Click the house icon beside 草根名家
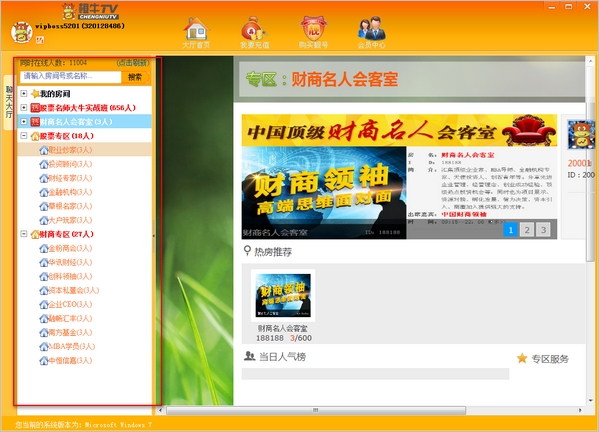This screenshot has width=599, height=432. pyautogui.click(x=44, y=206)
